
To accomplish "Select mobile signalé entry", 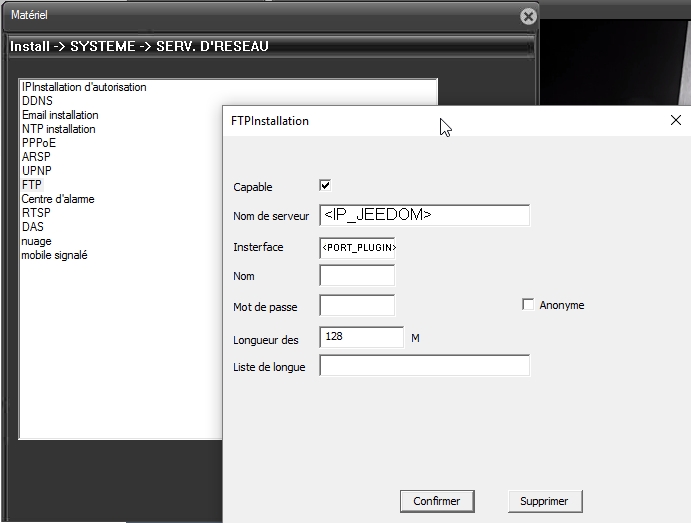I will coord(55,255).
